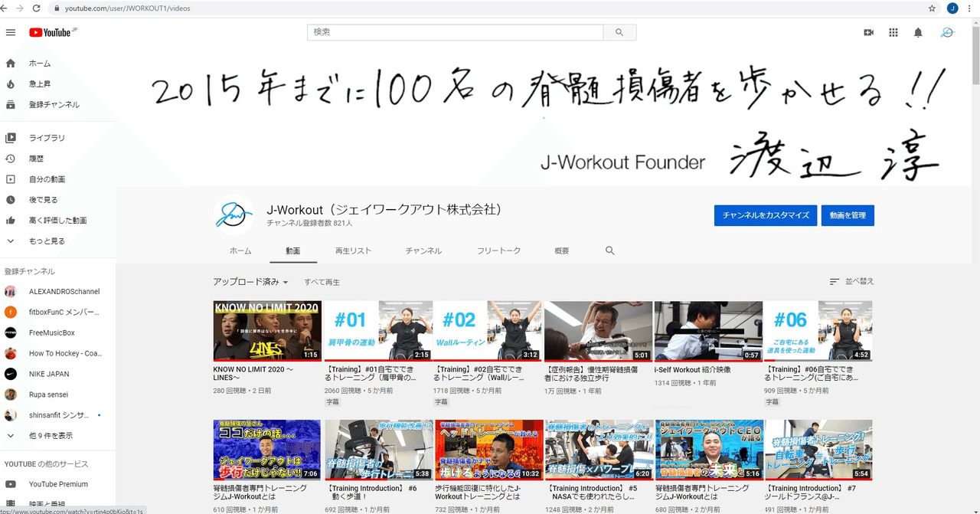Open the フリートーク tab
Viewport: 980px width, 514px height.
(498, 250)
